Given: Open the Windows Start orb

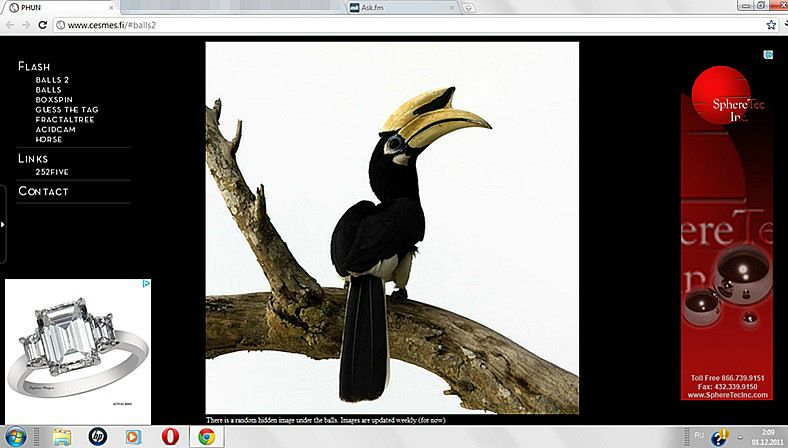Looking at the screenshot, I should pyautogui.click(x=15, y=436).
